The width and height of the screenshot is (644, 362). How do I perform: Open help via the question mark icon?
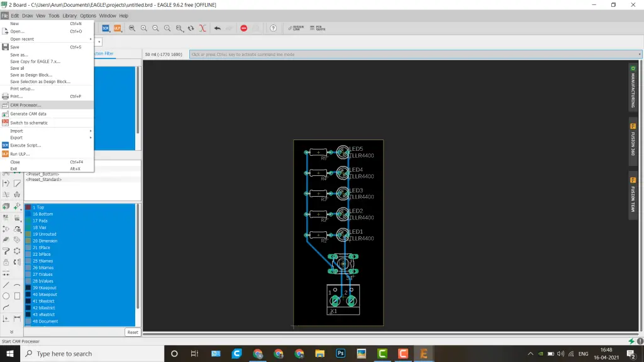tap(273, 28)
